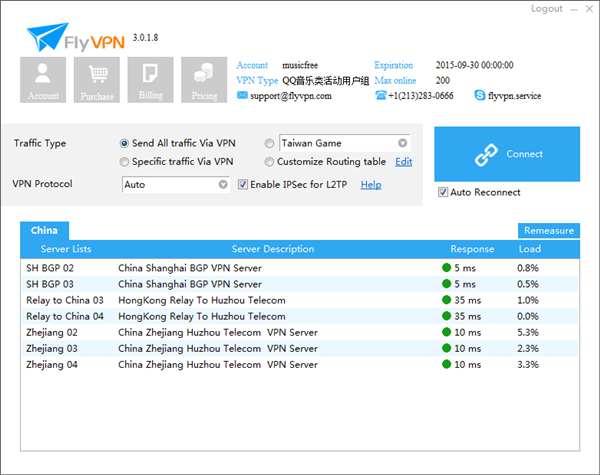This screenshot has height=475, width=600.
Task: Select the Taiwan Game radio option
Action: [x=269, y=144]
